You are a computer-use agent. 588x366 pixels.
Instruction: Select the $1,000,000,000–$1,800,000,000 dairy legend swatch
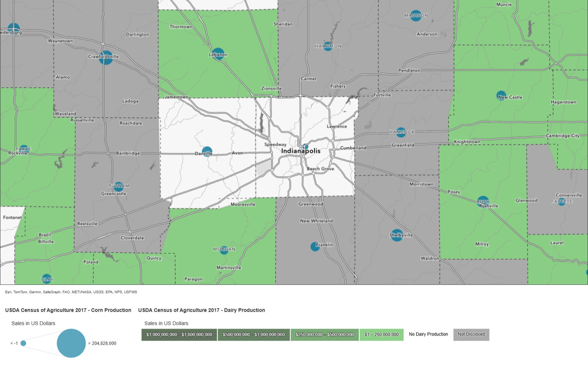180,334
